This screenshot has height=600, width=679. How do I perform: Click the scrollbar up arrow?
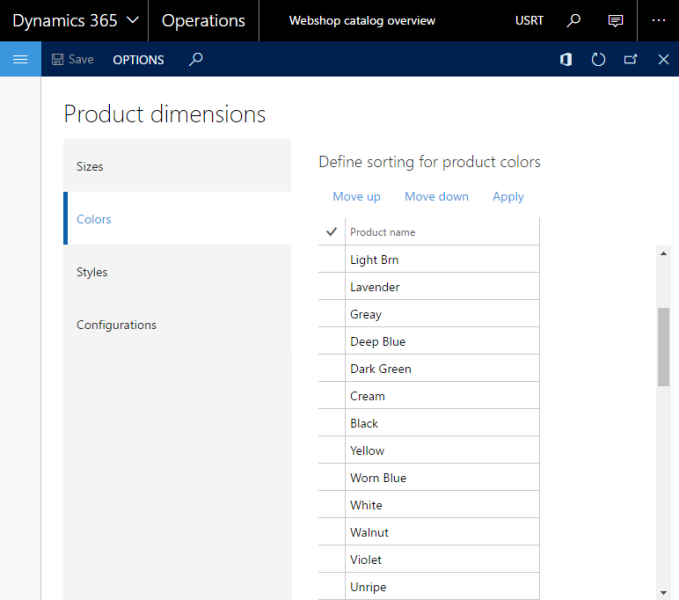click(663, 254)
